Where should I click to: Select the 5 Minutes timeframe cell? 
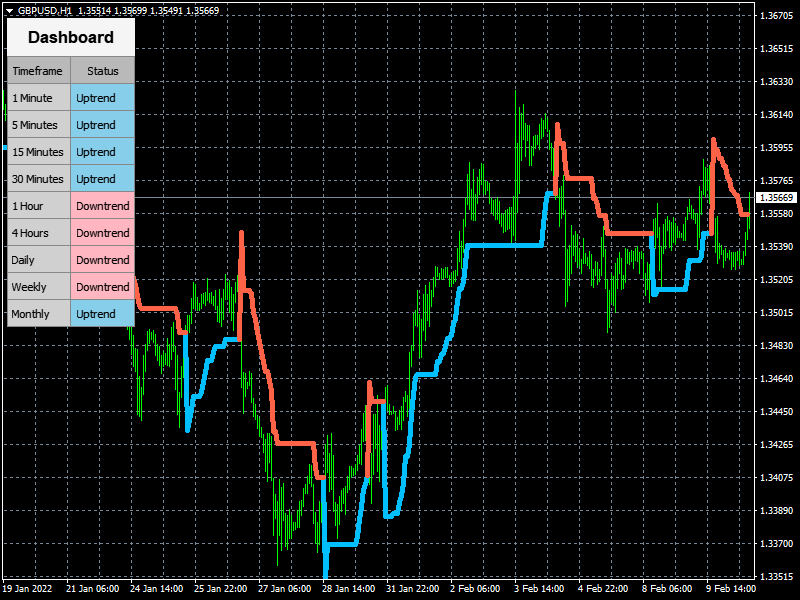[38, 124]
